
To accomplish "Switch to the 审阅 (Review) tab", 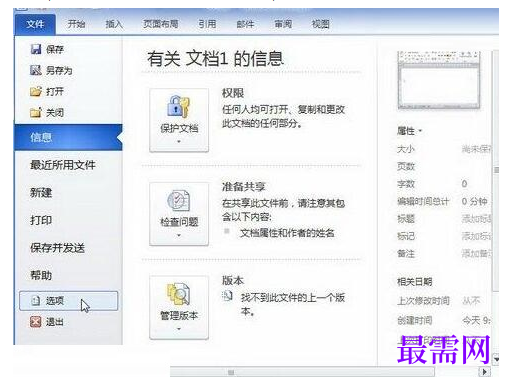I will [x=283, y=24].
